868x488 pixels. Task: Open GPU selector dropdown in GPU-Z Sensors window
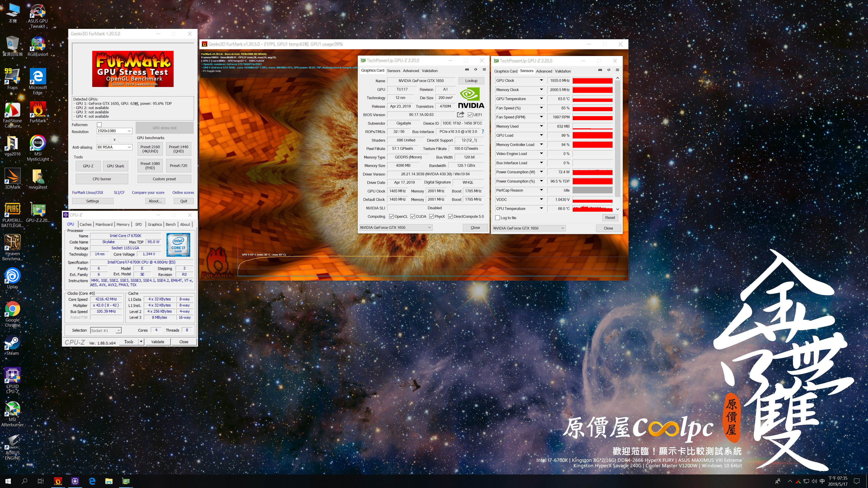[529, 228]
